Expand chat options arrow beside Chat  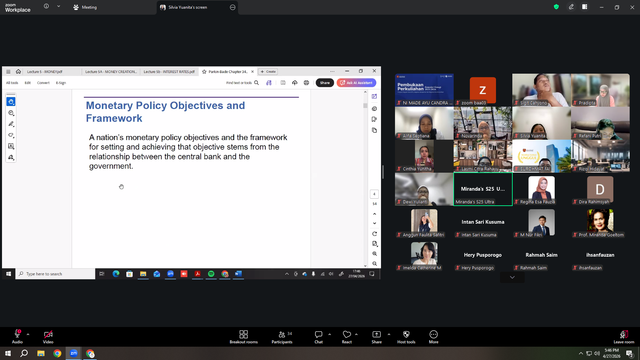pos(329,334)
